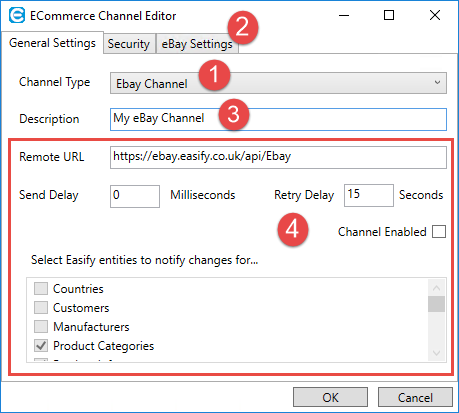The image size is (459, 413).
Task: Close the ECommerce Channel Editor window
Action: tap(435, 15)
